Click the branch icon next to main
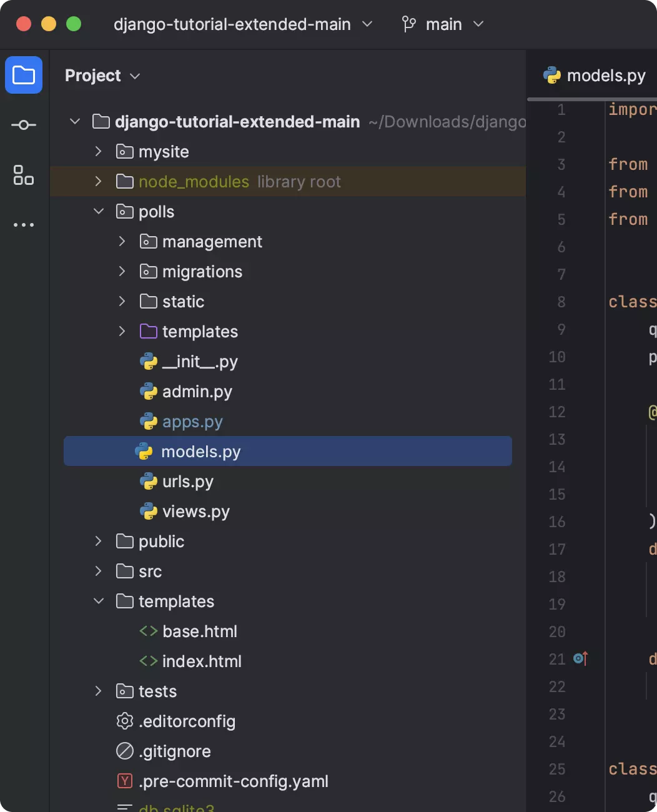657x812 pixels. click(x=408, y=24)
